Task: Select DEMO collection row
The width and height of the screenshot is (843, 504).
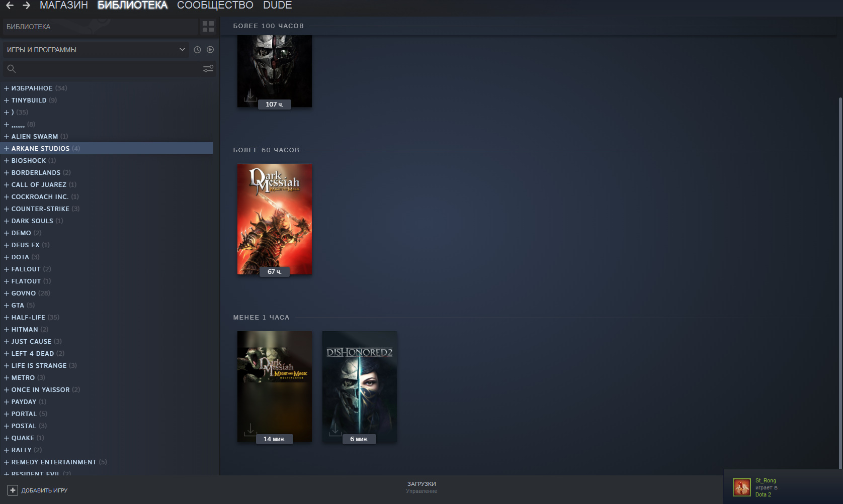Action: [x=107, y=233]
